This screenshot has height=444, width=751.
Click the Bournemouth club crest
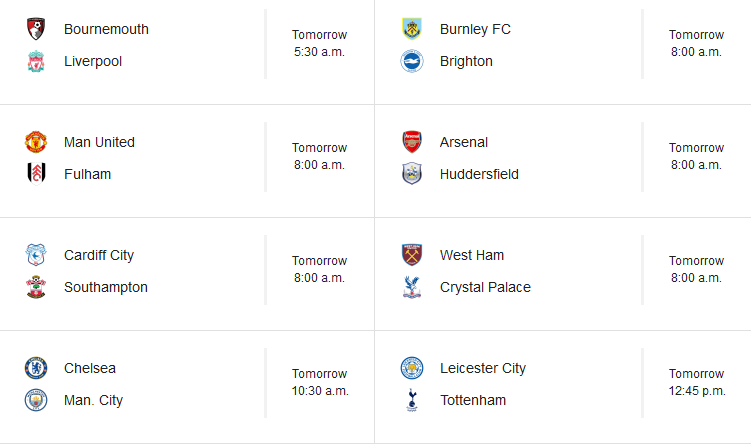(36, 29)
